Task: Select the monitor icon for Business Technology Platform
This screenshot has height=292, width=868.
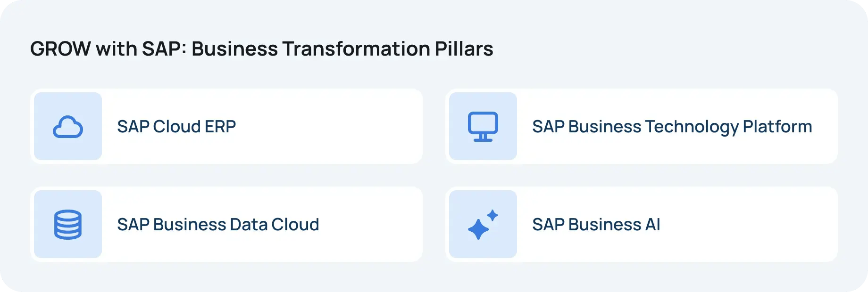Action: point(483,127)
